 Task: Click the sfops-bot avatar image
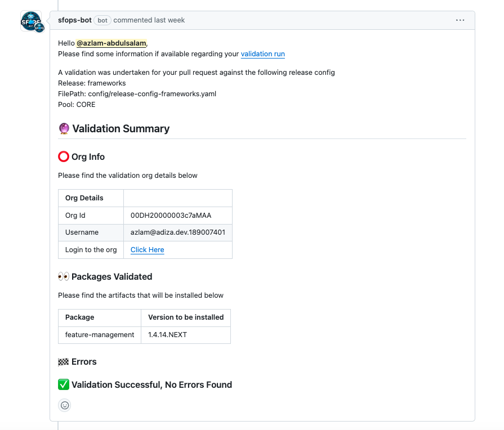31,21
